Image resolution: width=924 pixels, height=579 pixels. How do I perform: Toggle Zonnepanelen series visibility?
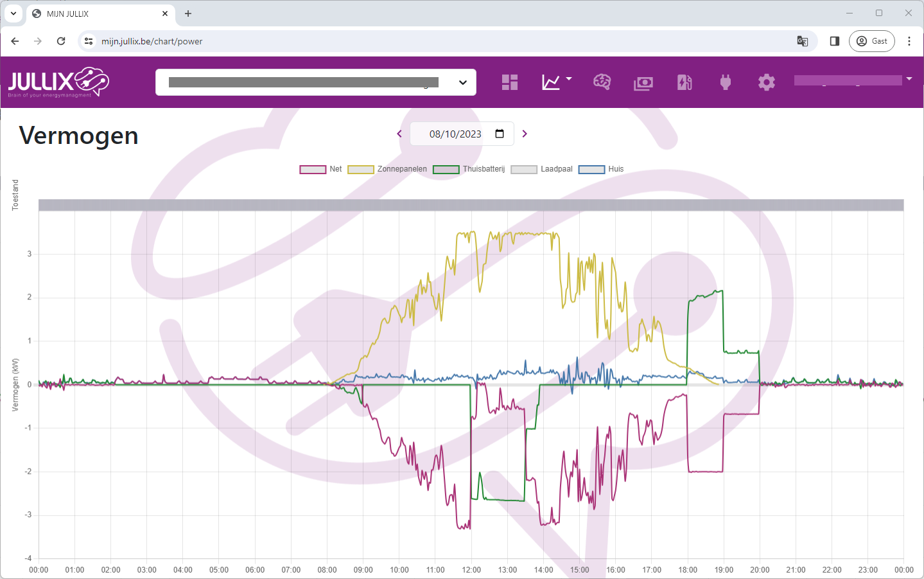388,169
